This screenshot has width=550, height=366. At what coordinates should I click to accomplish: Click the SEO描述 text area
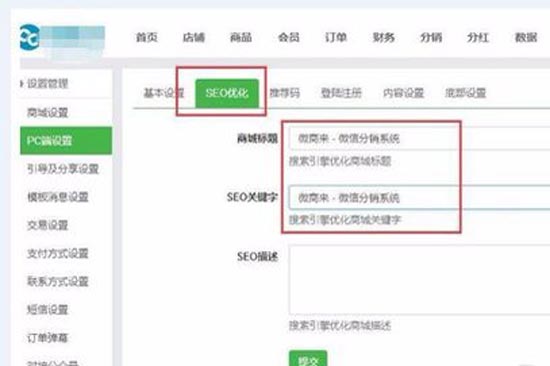[x=420, y=280]
